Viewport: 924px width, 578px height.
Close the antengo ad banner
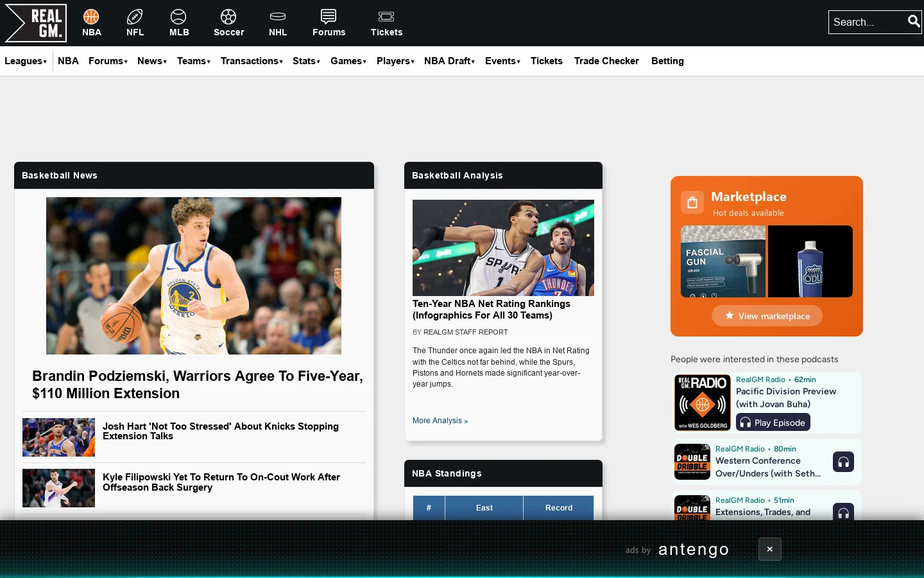pyautogui.click(x=770, y=549)
